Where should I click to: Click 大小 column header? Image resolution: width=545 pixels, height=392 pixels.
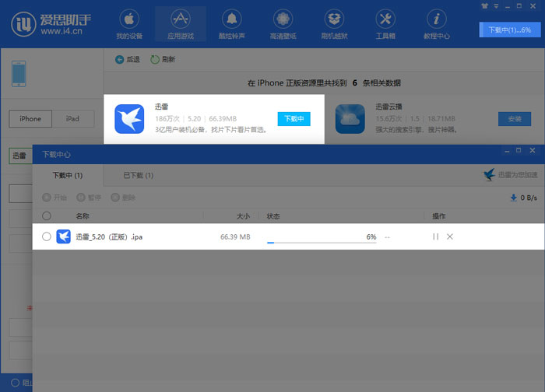pos(243,216)
